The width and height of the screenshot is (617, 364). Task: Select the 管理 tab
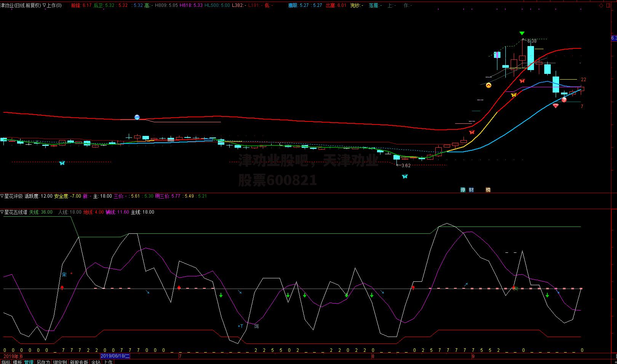(x=29, y=362)
